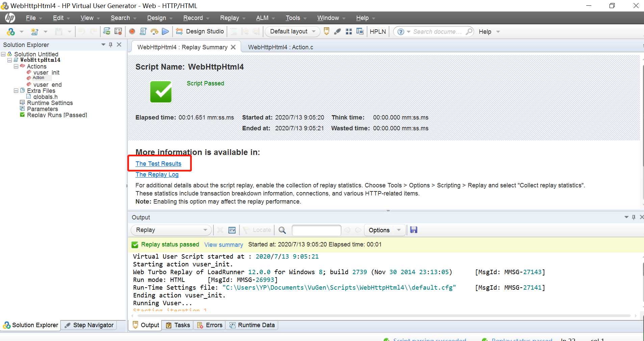This screenshot has height=341, width=644.
Task: Select globals.h file in tree
Action: click(45, 97)
